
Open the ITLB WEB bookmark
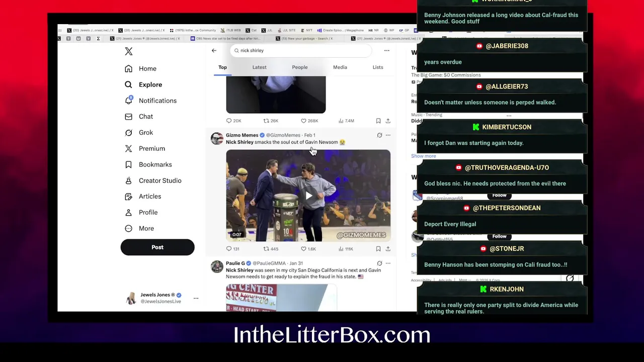pyautogui.click(x=231, y=30)
